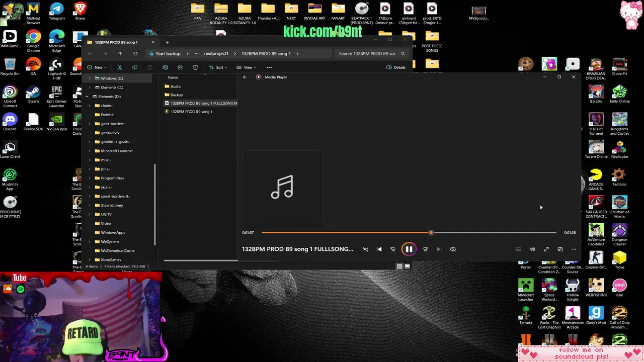The height and width of the screenshot is (362, 644).
Task: Open the View dropdown in File Explorer
Action: [x=247, y=67]
